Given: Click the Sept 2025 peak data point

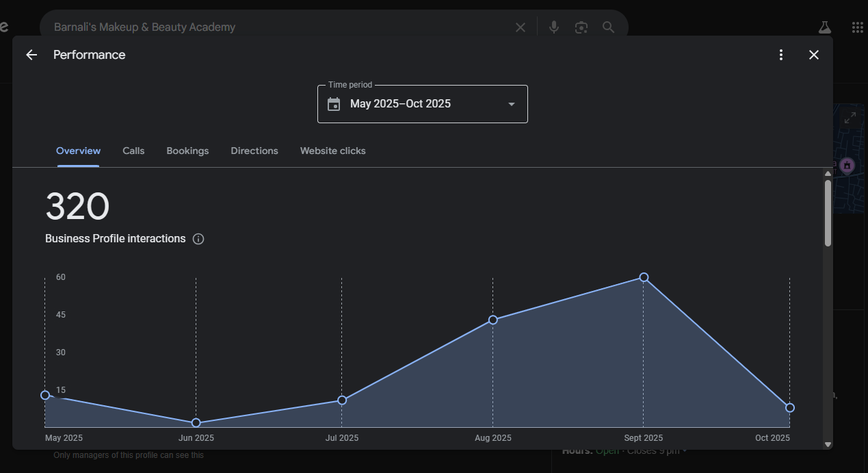Looking at the screenshot, I should tap(644, 277).
